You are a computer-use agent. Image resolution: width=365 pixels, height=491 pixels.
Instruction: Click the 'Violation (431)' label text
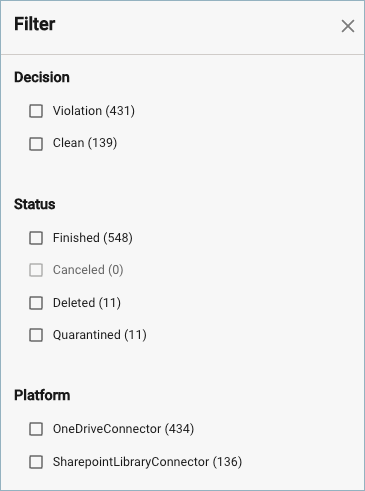coord(94,111)
